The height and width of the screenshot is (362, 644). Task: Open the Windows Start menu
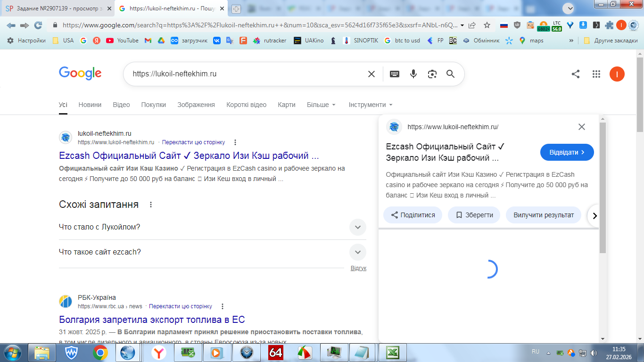pyautogui.click(x=12, y=353)
